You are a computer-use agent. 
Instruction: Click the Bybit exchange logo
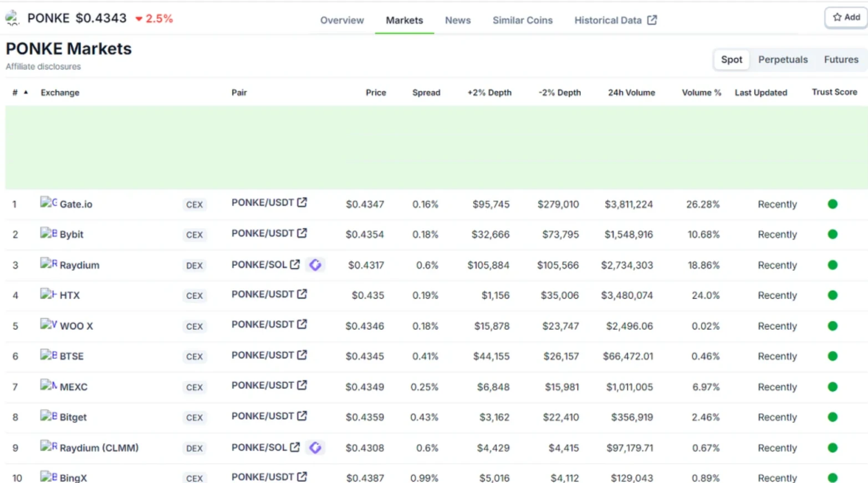(48, 233)
